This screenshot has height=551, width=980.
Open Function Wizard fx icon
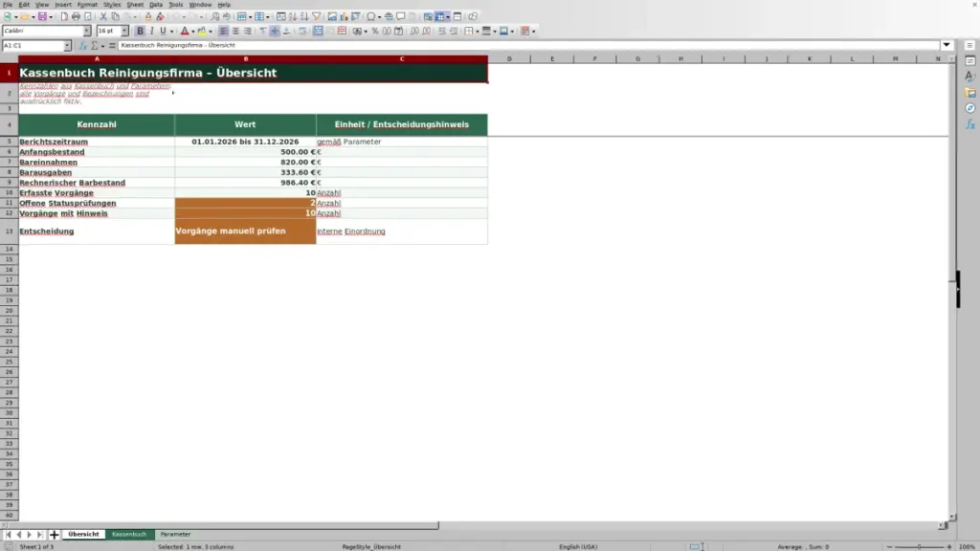[x=82, y=46]
